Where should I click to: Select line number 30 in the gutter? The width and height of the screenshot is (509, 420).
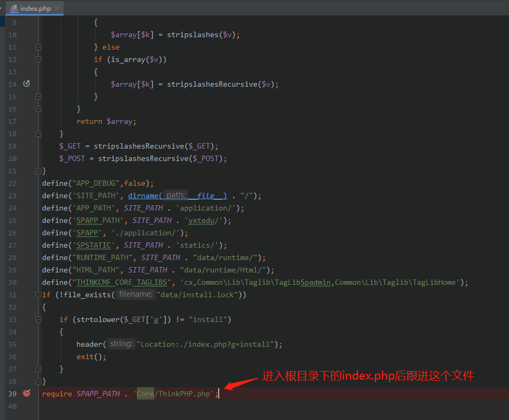(12, 282)
